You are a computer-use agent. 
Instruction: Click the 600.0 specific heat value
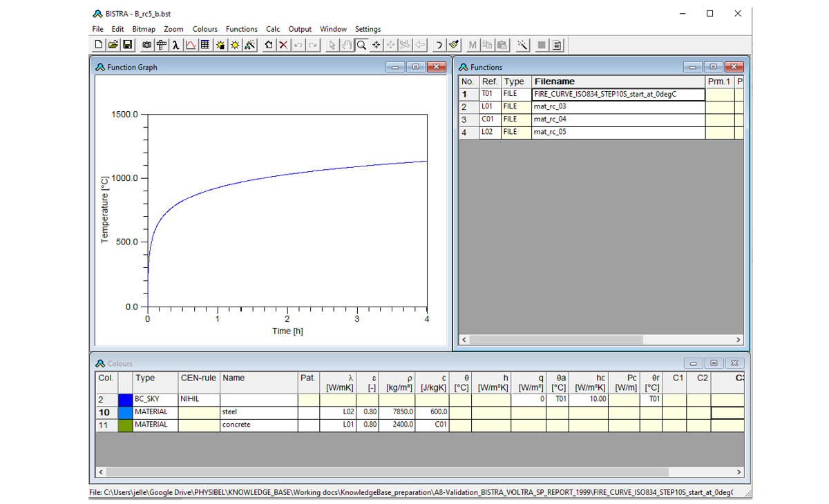432,412
